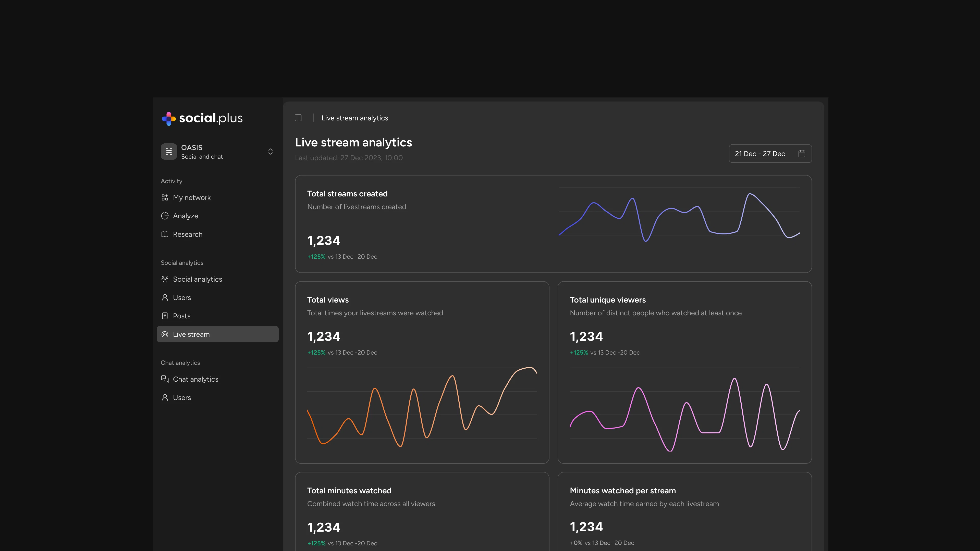Click the social.plus logo

coord(202,118)
